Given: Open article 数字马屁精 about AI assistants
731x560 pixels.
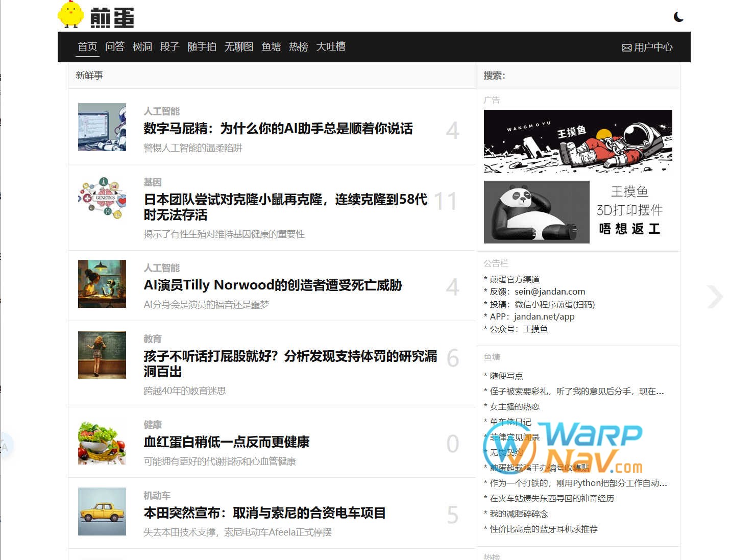Looking at the screenshot, I should (x=278, y=129).
